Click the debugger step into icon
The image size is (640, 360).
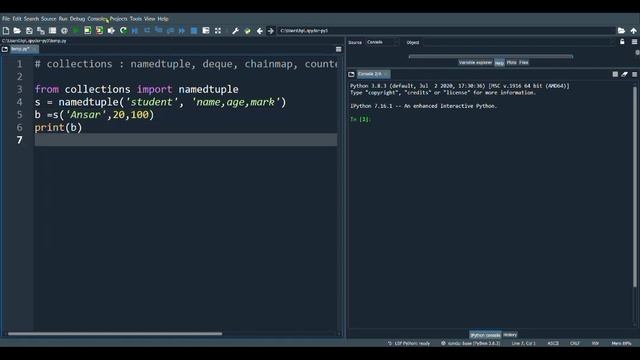point(159,31)
